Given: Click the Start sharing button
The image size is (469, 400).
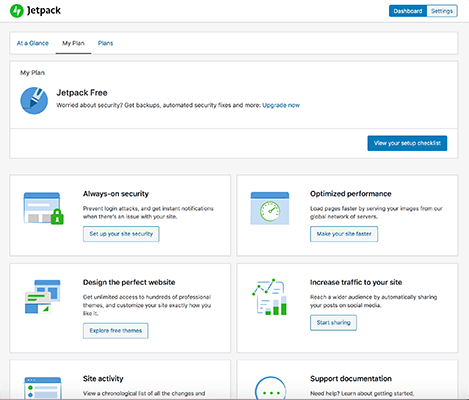Looking at the screenshot, I should point(333,323).
